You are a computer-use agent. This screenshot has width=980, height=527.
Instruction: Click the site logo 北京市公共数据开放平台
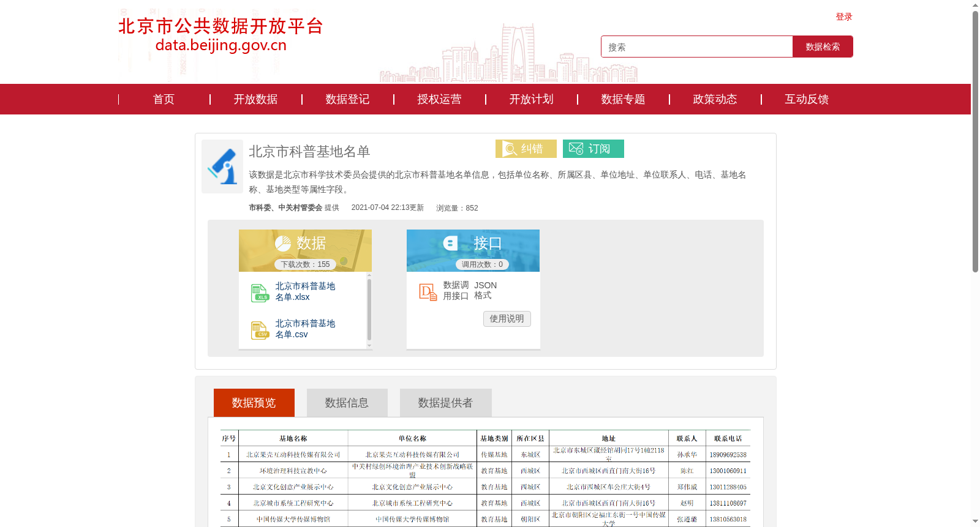221,35
